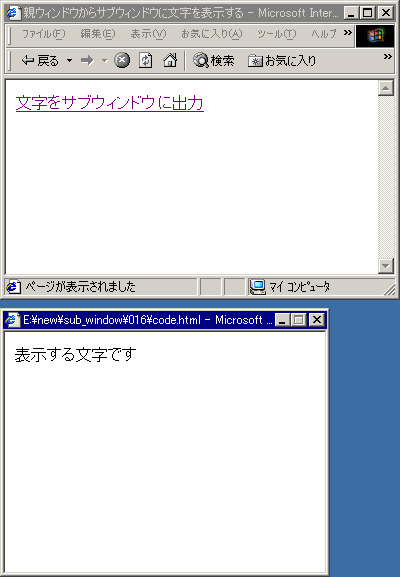This screenshot has height=577, width=400.
Task: Open the ツール(T) menu
Action: [276, 34]
